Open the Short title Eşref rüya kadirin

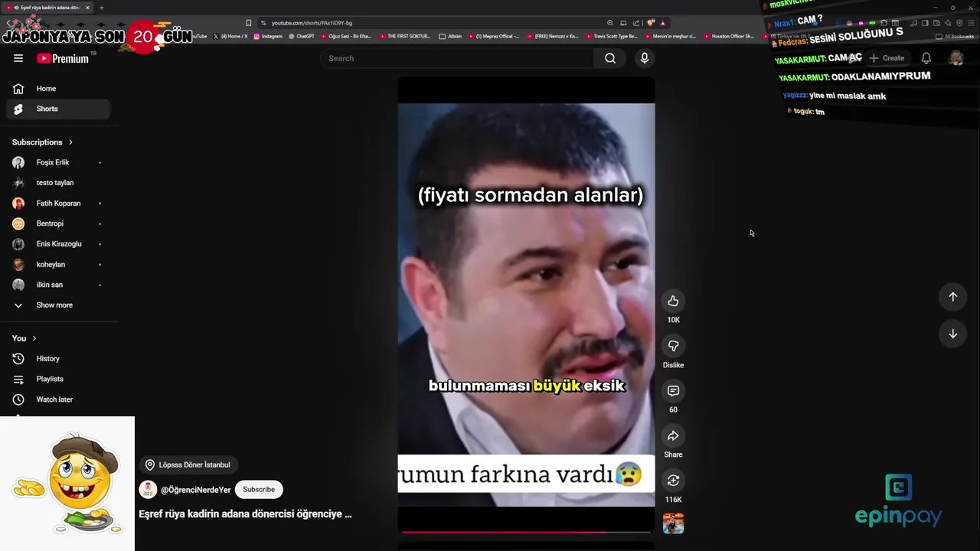245,514
